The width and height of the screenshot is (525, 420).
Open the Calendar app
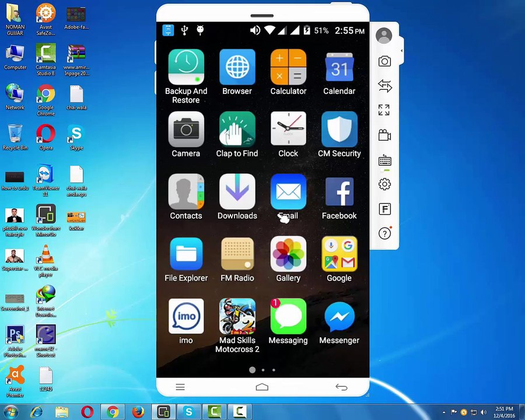pos(339,67)
